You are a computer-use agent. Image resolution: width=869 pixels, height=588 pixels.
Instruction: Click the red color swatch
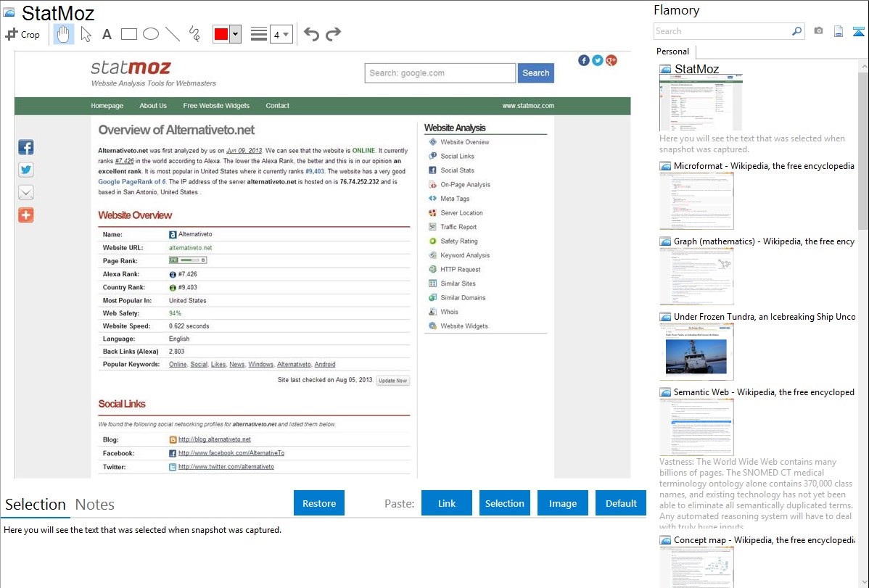221,34
